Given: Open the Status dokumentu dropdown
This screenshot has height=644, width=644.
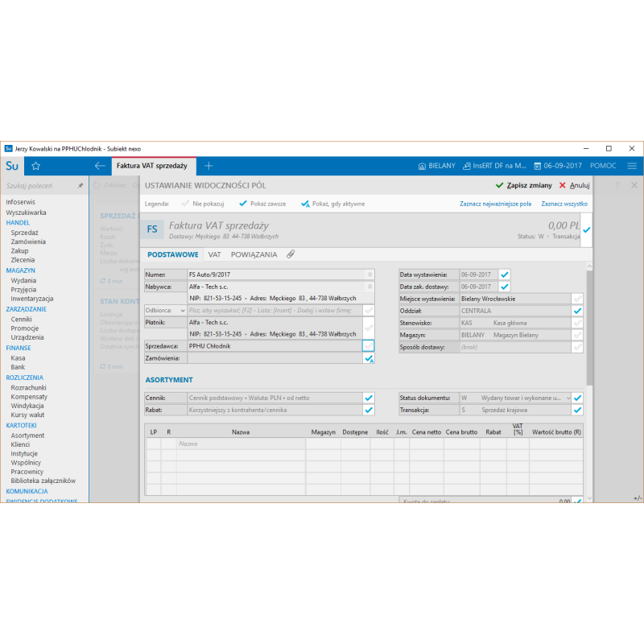Looking at the screenshot, I should 568,398.
